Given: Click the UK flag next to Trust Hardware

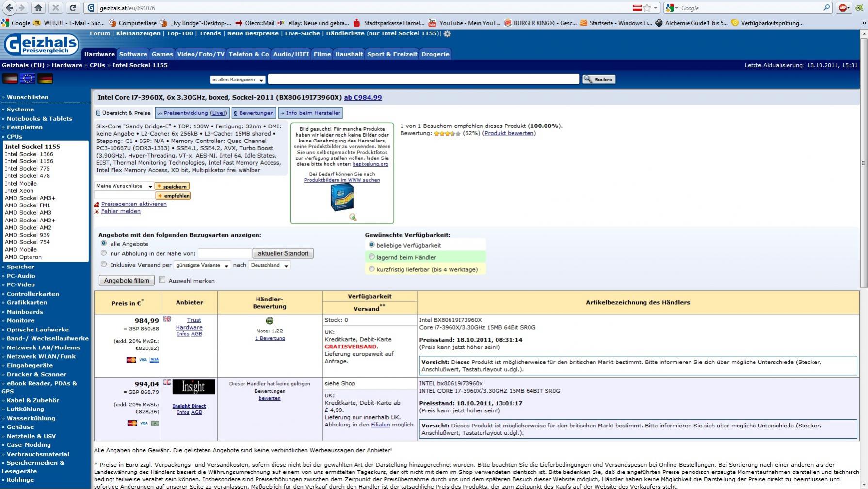Looking at the screenshot, I should 167,319.
